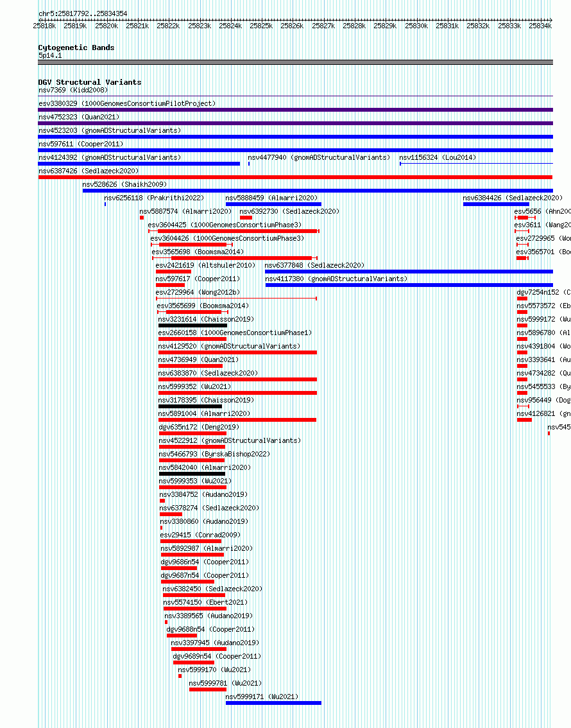Click the gray 5p14.1 cytogenetic band bar

click(x=296, y=62)
